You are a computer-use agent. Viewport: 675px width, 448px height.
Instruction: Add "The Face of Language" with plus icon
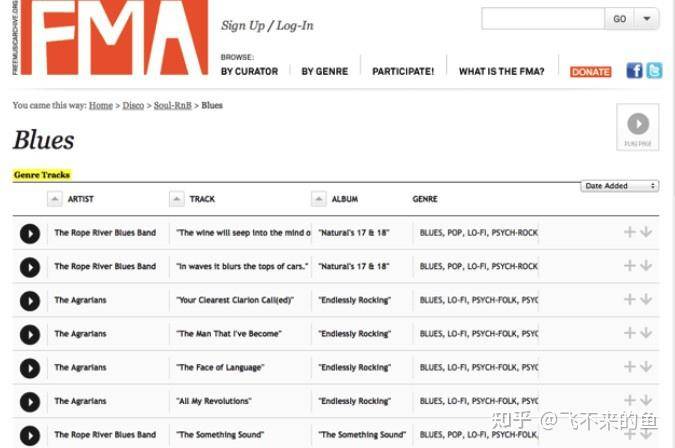[630, 367]
